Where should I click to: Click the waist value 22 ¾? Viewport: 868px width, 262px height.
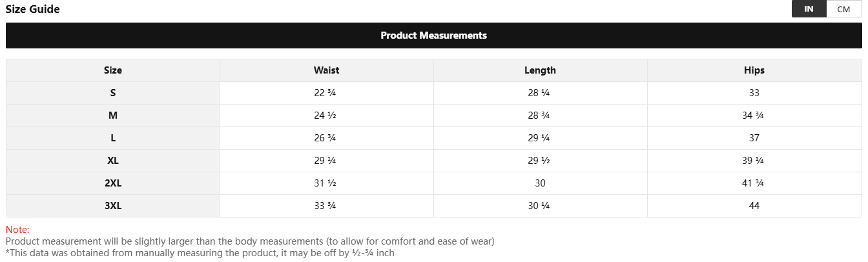325,93
